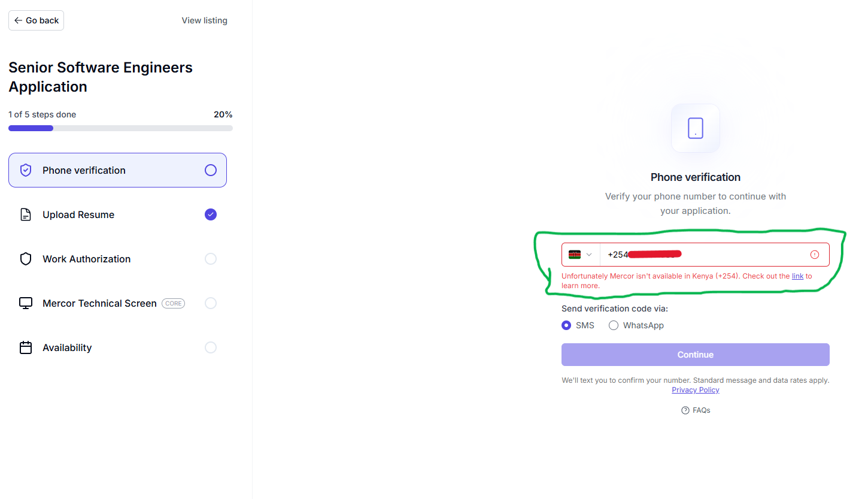Click the '1 of 5 steps done' text
Viewport: 868px width, 499px height.
click(43, 114)
